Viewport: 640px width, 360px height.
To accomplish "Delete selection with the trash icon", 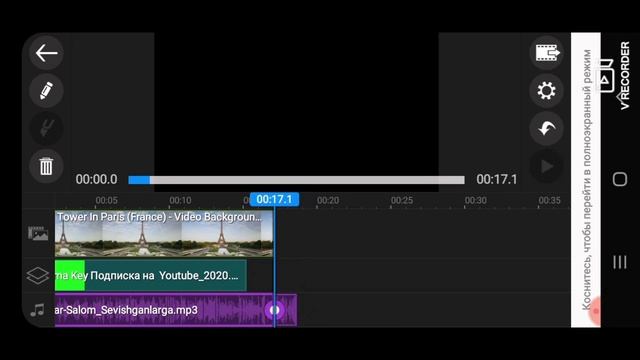I will click(46, 166).
